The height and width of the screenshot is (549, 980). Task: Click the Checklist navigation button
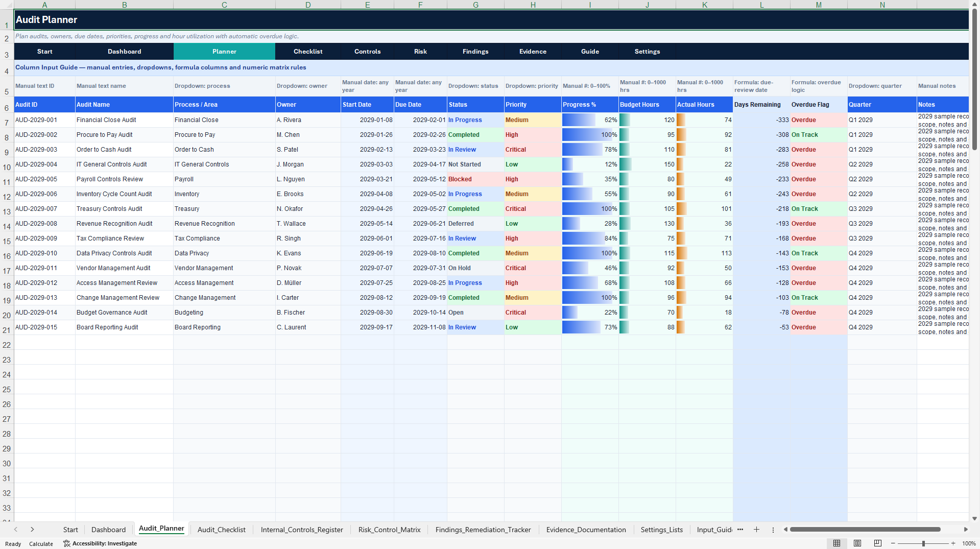308,52
